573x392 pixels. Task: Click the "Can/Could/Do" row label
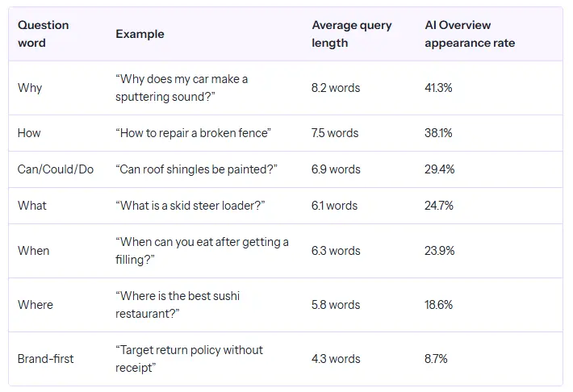click(56, 169)
